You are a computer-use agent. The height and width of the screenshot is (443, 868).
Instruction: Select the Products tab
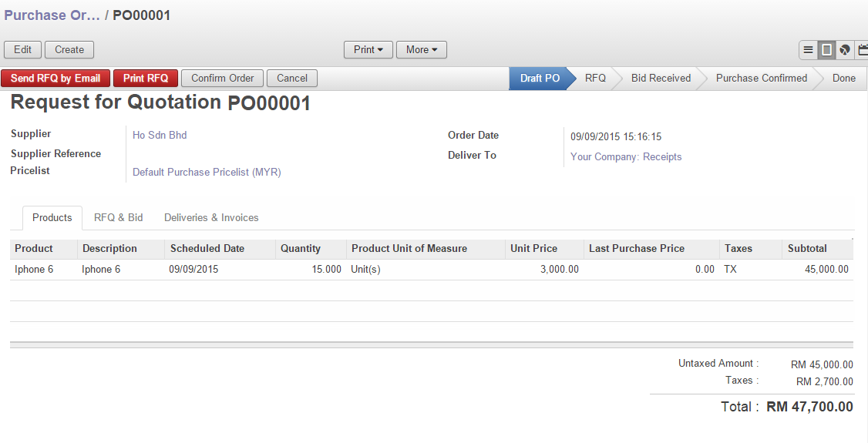pyautogui.click(x=52, y=218)
